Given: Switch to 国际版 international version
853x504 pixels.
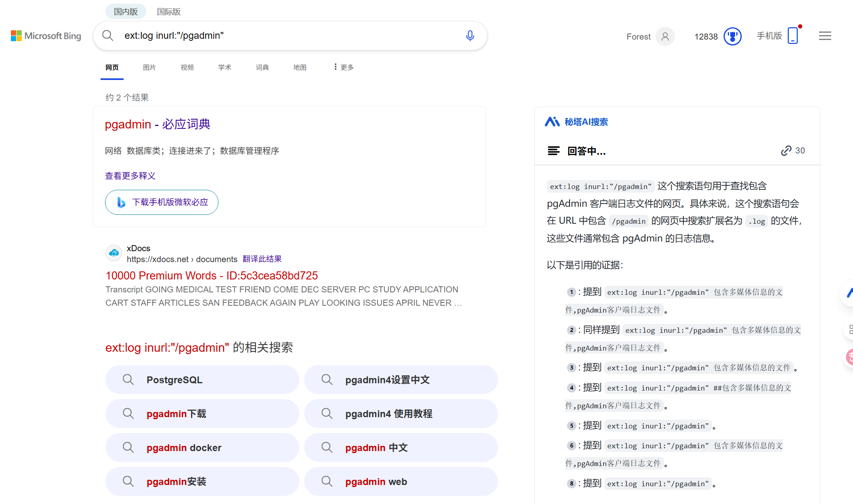Looking at the screenshot, I should pos(168,12).
